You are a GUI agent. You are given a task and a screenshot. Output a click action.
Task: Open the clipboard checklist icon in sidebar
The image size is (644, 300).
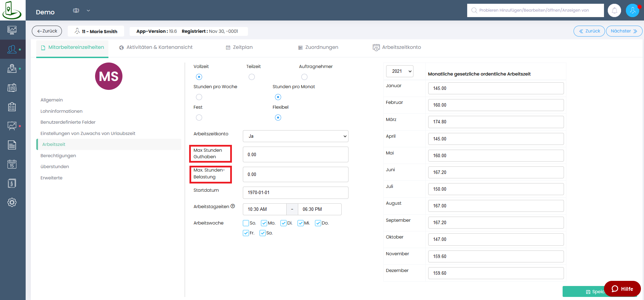pyautogui.click(x=12, y=107)
